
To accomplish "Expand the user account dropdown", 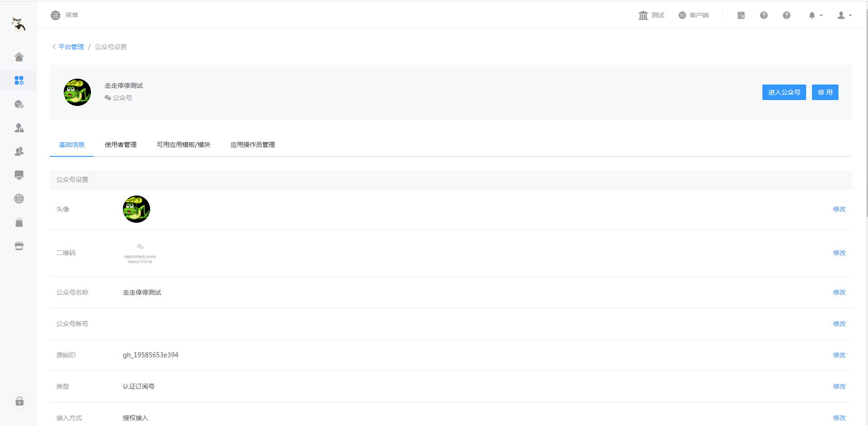I will coord(844,15).
